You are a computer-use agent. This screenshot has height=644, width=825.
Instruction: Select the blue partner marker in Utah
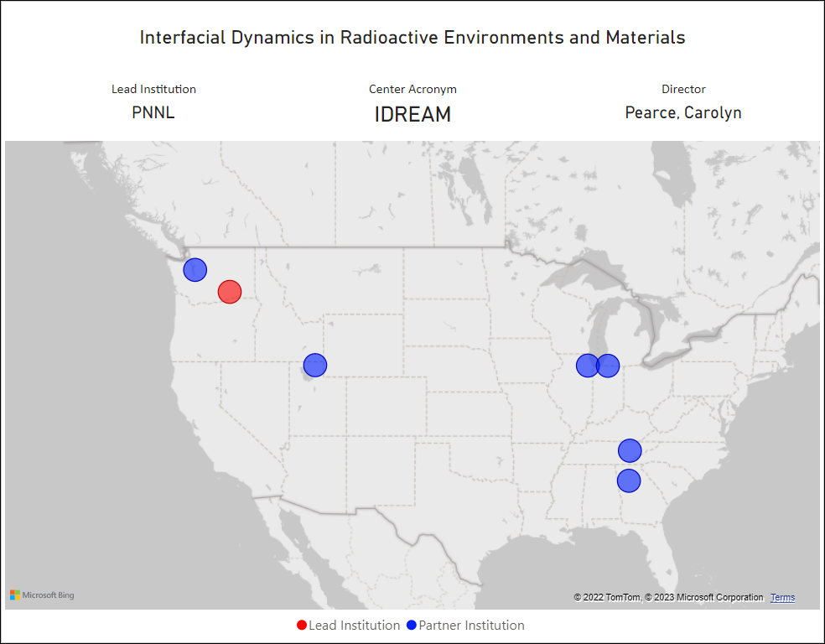[315, 365]
